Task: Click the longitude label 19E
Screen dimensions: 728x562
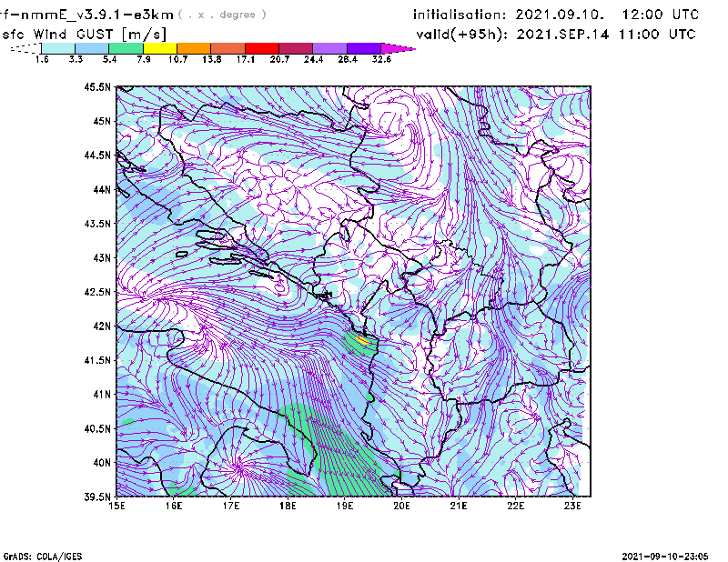Action: pos(345,506)
